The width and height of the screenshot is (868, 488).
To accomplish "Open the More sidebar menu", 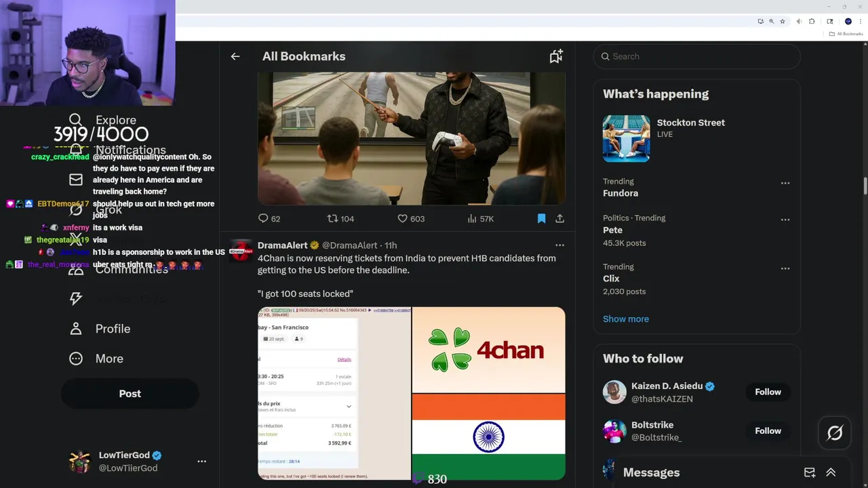I will click(x=109, y=359).
